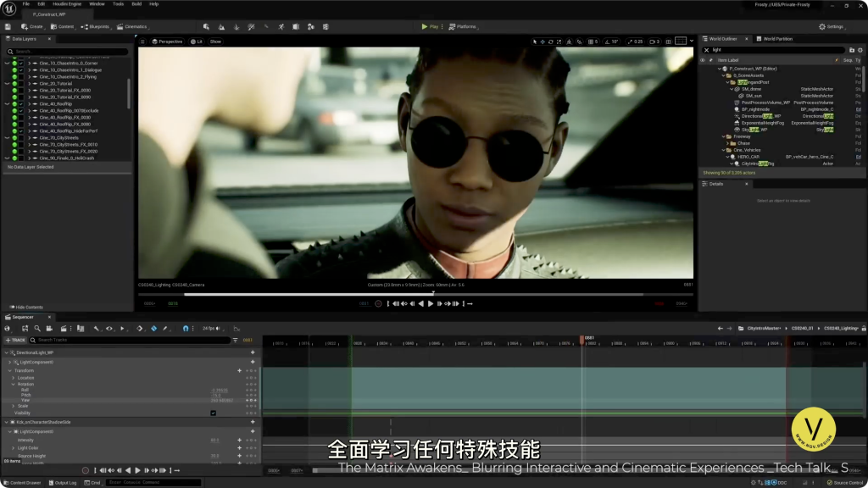Enable checkbox for Cine_20_Tutorial layer
The height and width of the screenshot is (488, 868).
tap(21, 84)
